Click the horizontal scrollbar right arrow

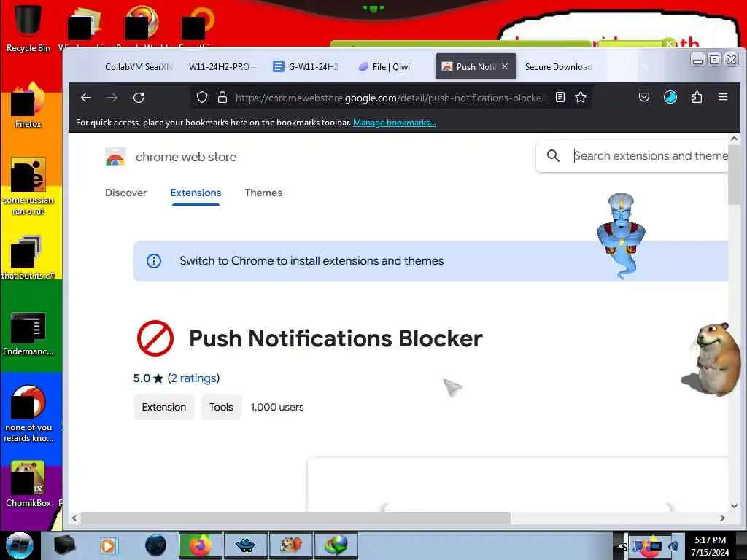click(x=722, y=518)
